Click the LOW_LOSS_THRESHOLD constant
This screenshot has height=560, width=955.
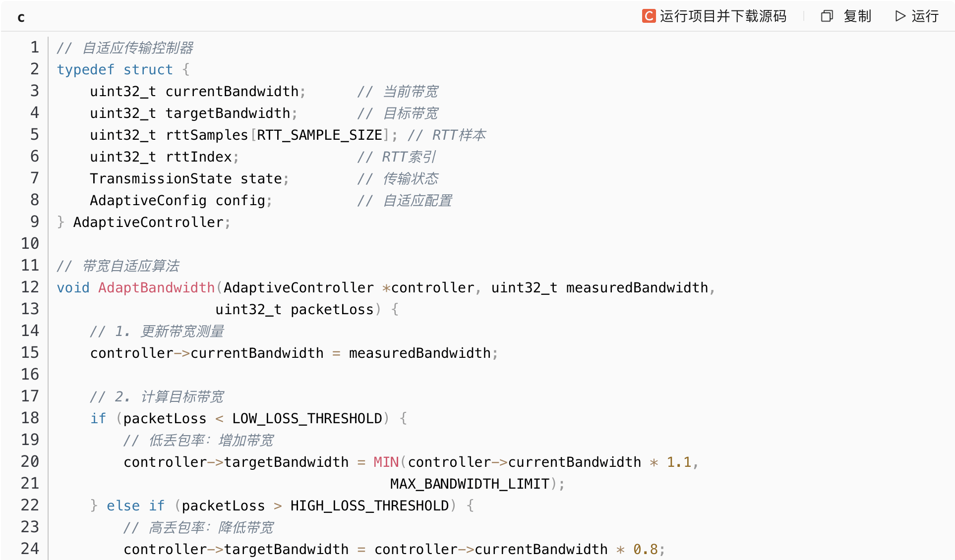(x=307, y=418)
